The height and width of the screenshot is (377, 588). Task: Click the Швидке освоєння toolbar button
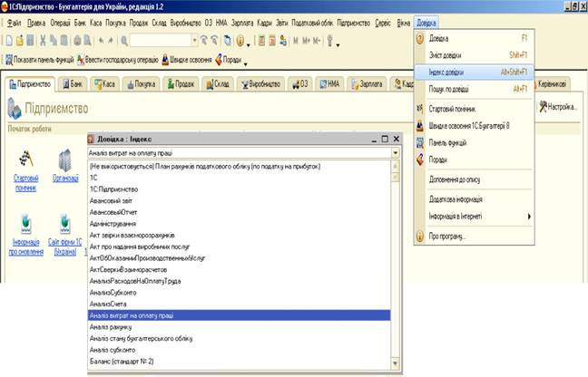coord(191,59)
